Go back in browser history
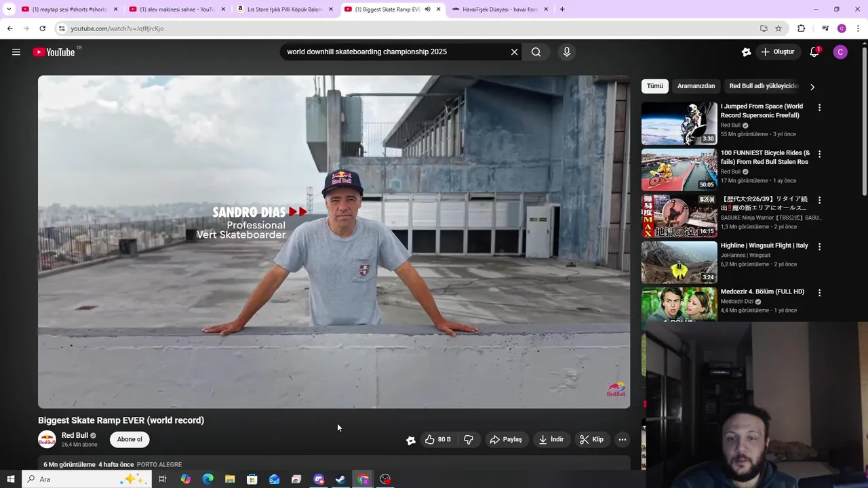The height and width of the screenshot is (488, 868). (x=9, y=28)
